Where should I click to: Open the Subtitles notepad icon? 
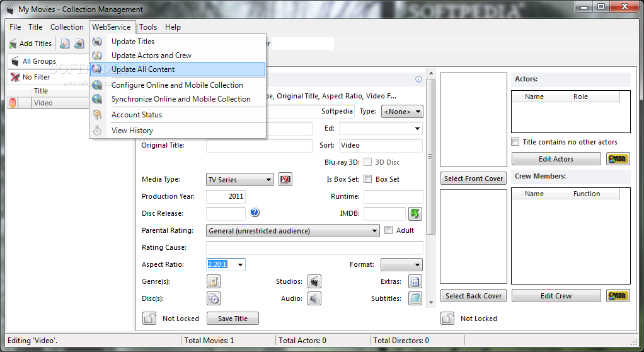(x=415, y=298)
